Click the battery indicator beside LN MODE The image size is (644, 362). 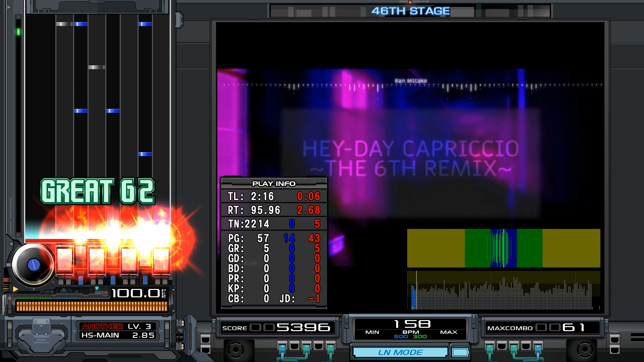[x=460, y=352]
